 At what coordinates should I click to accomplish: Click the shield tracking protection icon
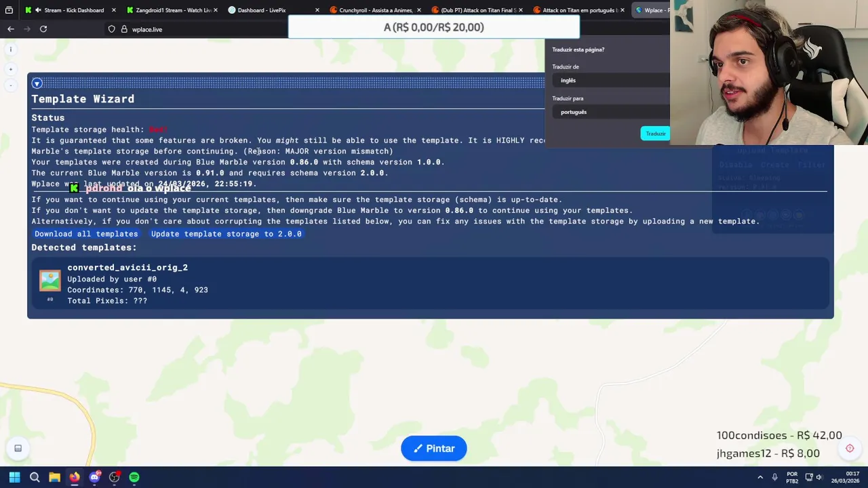tap(112, 29)
